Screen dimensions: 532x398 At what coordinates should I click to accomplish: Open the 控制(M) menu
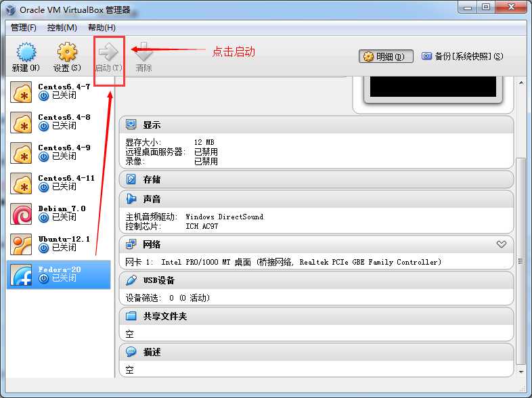click(62, 28)
